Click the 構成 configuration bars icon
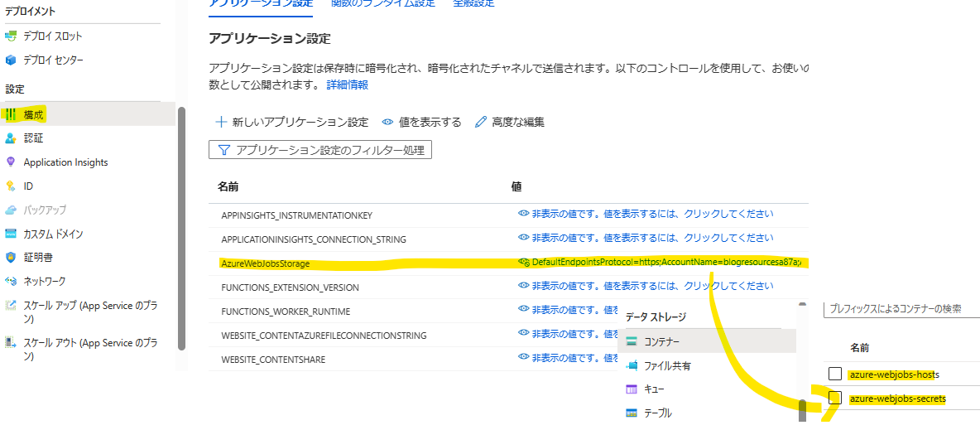 11,114
